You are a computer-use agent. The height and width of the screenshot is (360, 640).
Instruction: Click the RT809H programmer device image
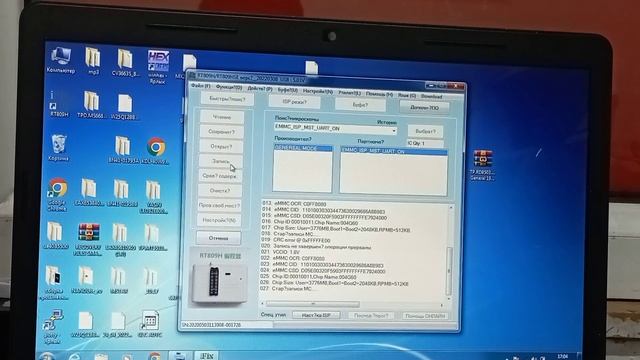click(x=220, y=283)
